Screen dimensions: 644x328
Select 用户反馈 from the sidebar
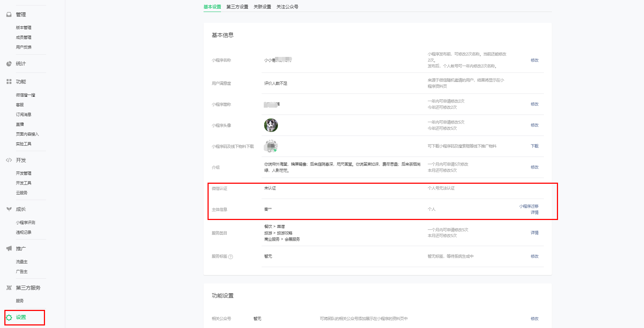coord(24,47)
